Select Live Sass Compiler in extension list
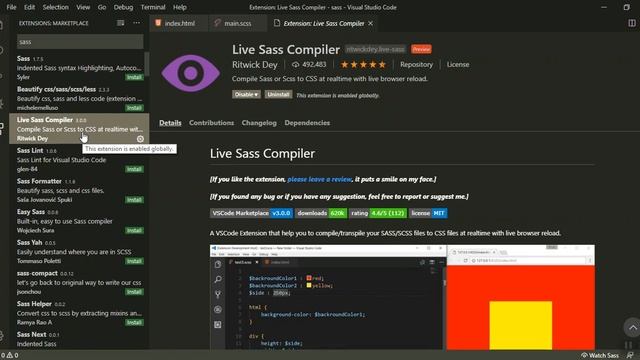The image size is (640, 360). coord(79,129)
